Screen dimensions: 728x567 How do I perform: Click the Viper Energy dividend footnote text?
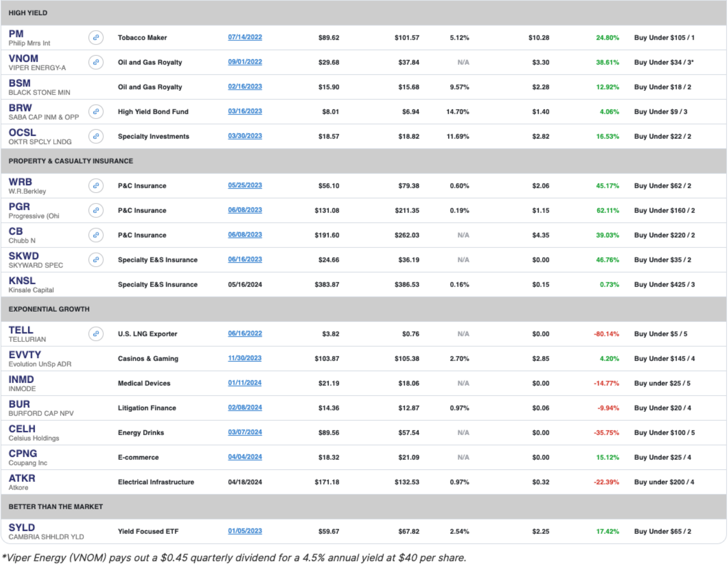pos(234,558)
